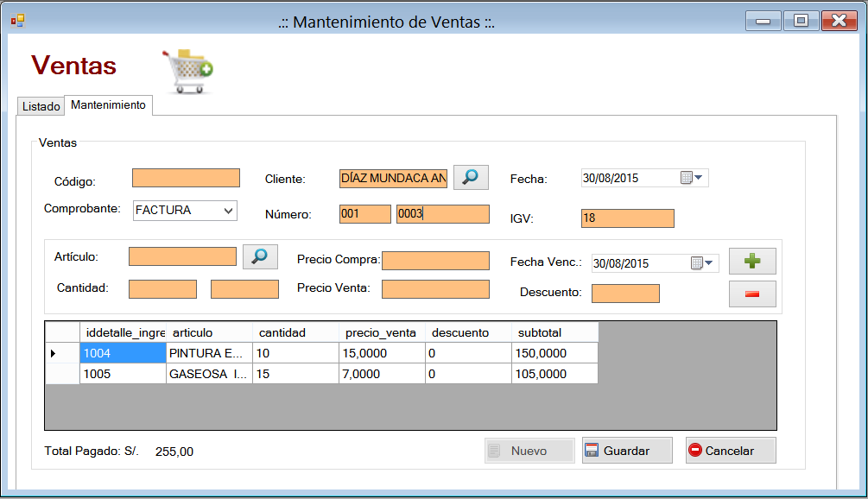Click the form icon in the title bar
This screenshot has width=868, height=499.
[16, 19]
